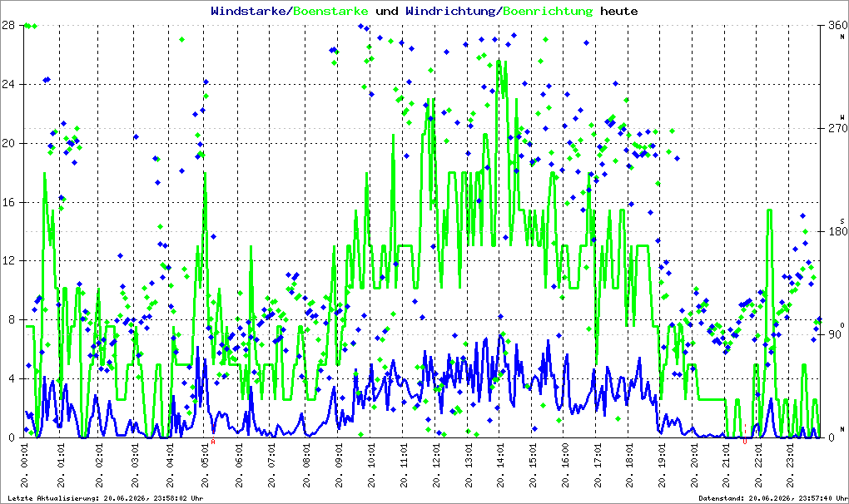Screen dimensions: 849x504
Task: Click the '20. 01:01' time axis label
Action: click(61, 466)
